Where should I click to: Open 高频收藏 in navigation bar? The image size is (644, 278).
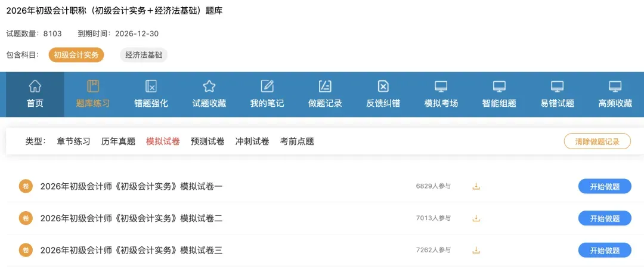click(615, 94)
